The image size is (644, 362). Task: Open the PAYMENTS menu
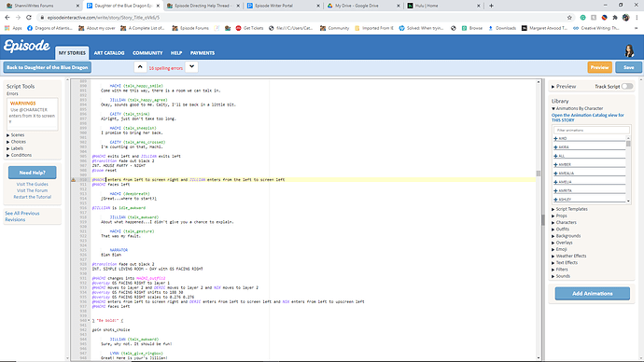pyautogui.click(x=203, y=53)
